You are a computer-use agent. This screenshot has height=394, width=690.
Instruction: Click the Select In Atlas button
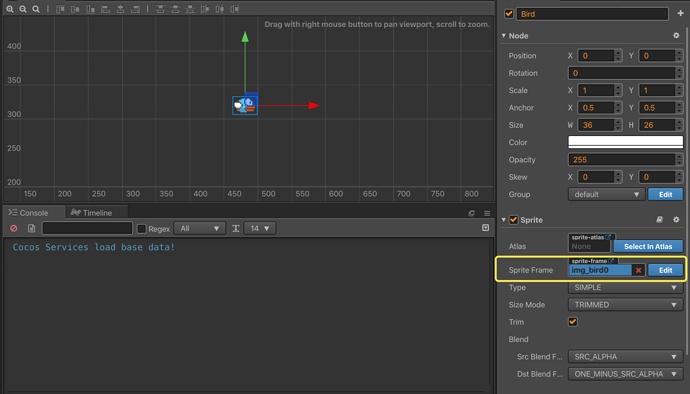(x=648, y=246)
